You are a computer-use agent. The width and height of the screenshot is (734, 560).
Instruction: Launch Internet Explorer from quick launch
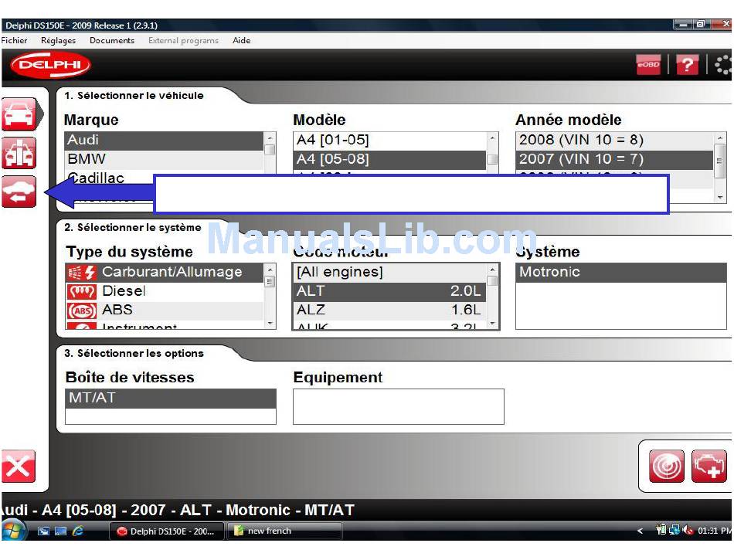[x=78, y=531]
